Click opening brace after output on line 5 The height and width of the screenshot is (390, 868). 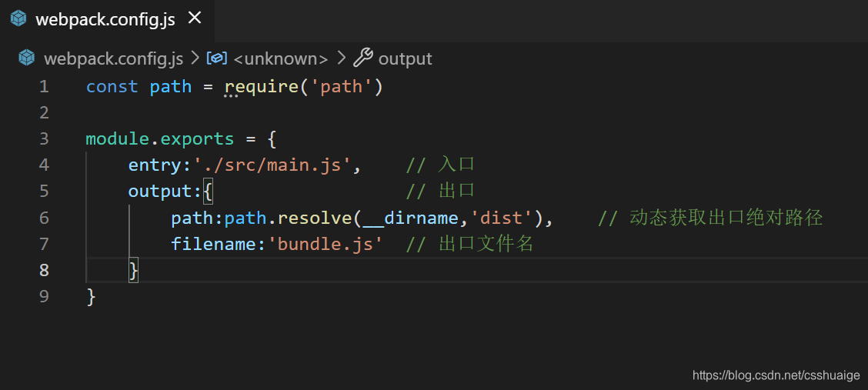[208, 192]
